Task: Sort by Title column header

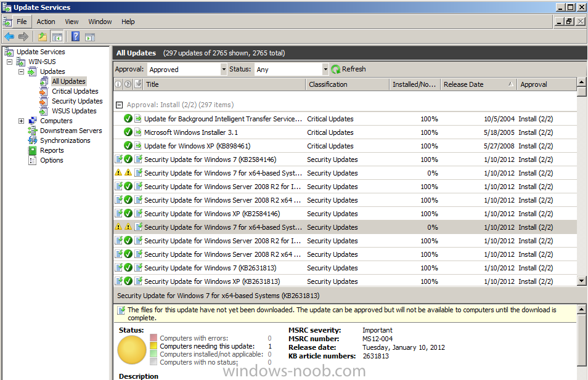Action: click(x=224, y=84)
